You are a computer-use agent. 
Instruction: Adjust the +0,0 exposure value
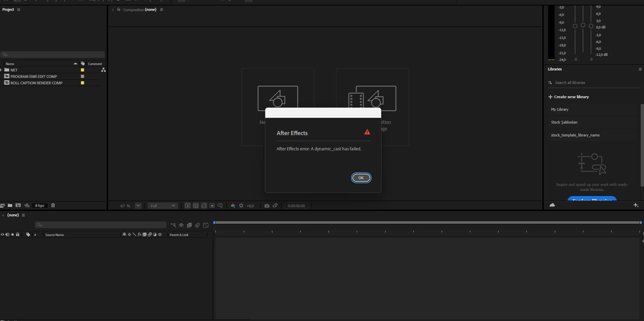[250, 206]
